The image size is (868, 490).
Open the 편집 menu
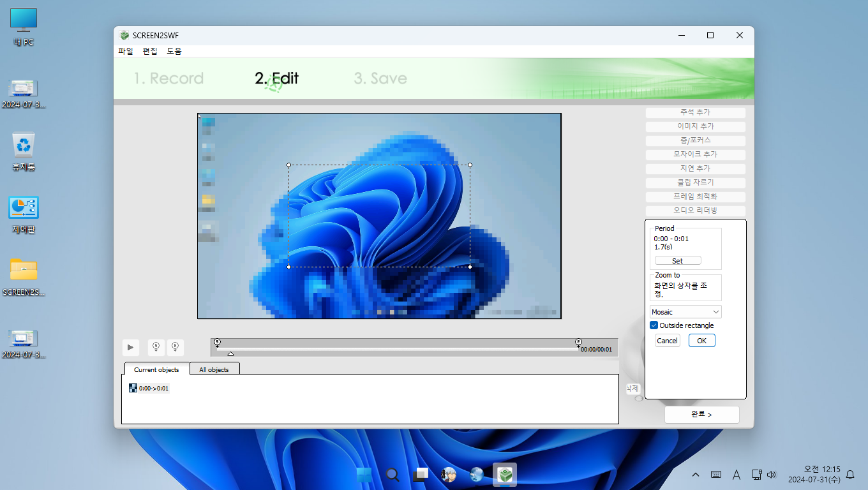coord(150,51)
